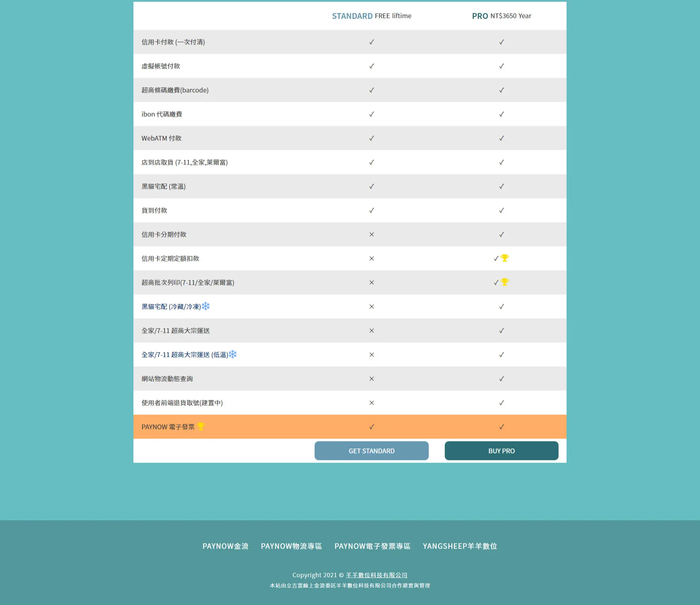
Task: Click snowflake icon beside 超商大宗運送 (低溫)
Action: pyautogui.click(x=233, y=354)
